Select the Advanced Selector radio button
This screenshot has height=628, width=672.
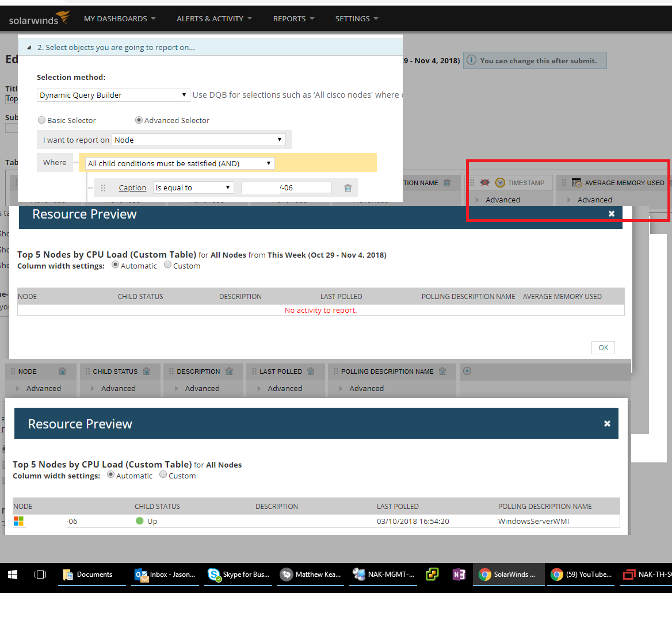pyautogui.click(x=139, y=120)
